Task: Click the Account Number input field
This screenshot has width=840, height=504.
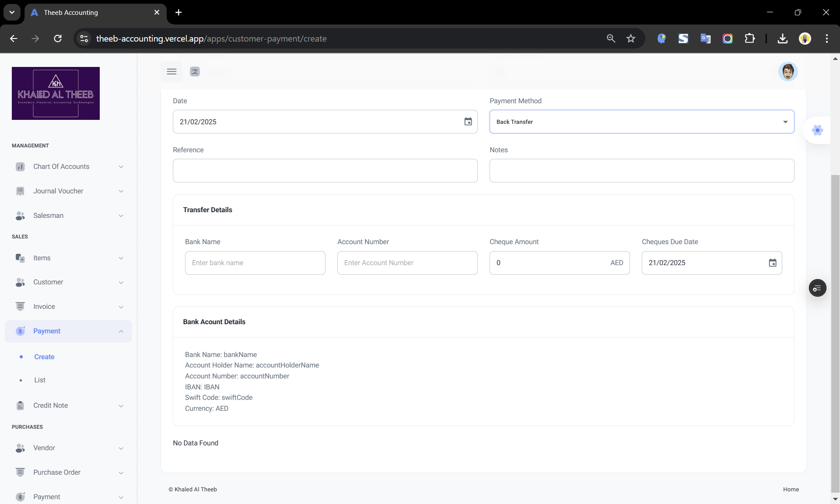Action: [x=407, y=263]
